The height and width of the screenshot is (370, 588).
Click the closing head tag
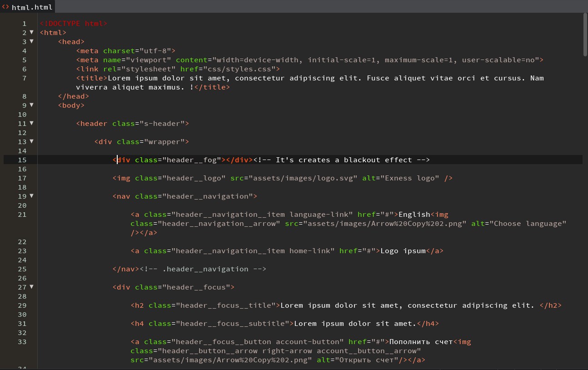coord(74,96)
